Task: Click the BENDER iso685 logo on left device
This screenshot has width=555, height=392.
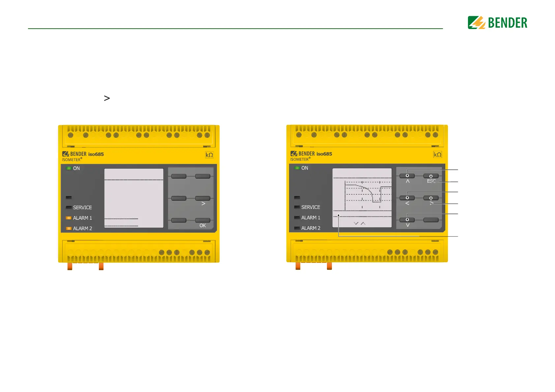Action: (x=83, y=154)
